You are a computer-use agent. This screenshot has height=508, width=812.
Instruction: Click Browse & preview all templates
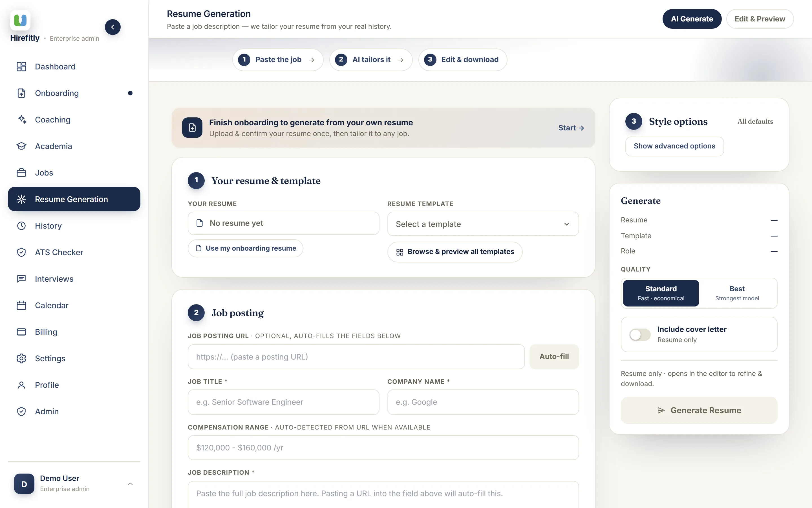455,252
